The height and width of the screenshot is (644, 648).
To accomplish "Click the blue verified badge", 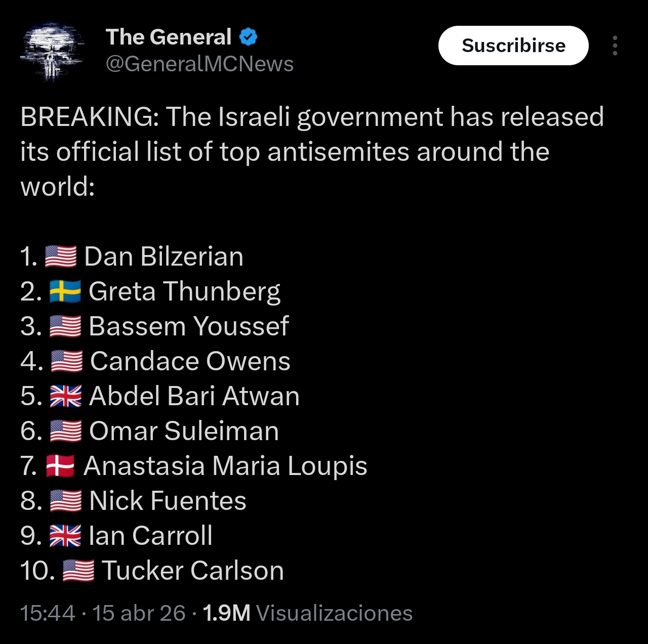I will 248,37.
